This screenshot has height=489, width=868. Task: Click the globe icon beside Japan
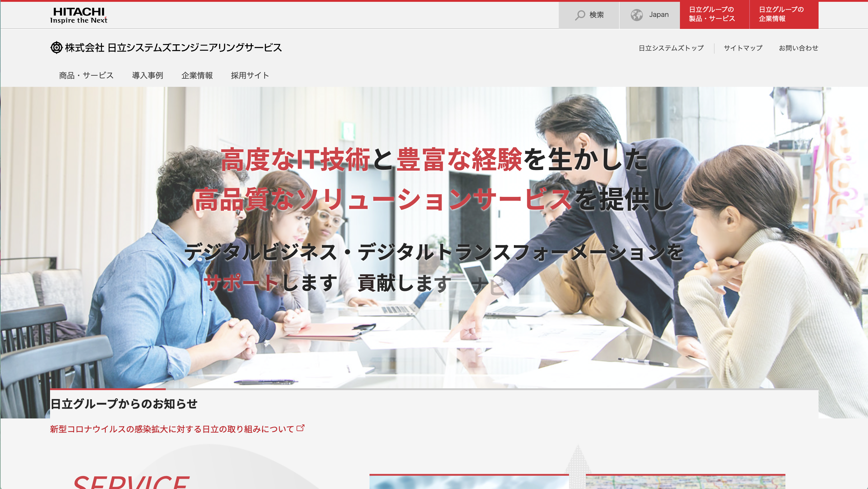tap(637, 15)
